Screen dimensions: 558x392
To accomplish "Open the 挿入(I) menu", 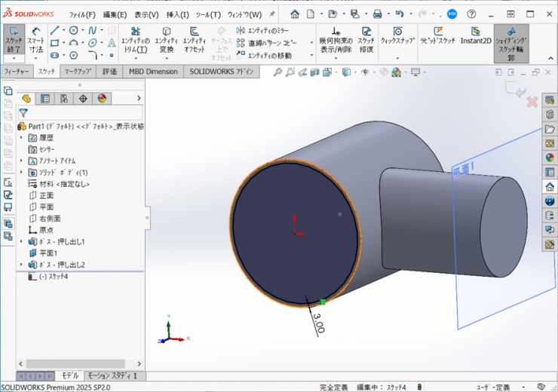I will [x=178, y=14].
